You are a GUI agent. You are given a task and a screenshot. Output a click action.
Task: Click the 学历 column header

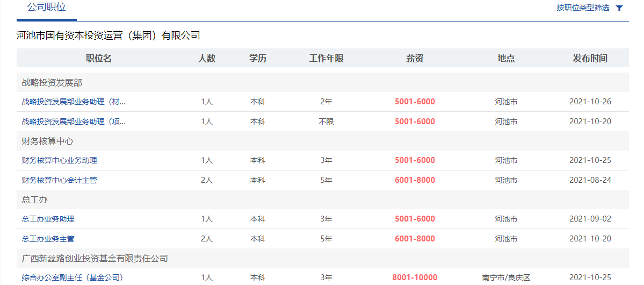pyautogui.click(x=257, y=59)
